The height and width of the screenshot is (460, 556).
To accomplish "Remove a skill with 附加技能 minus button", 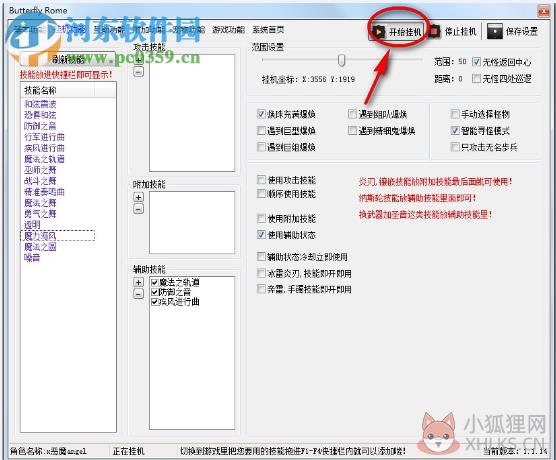I will pos(138,209).
